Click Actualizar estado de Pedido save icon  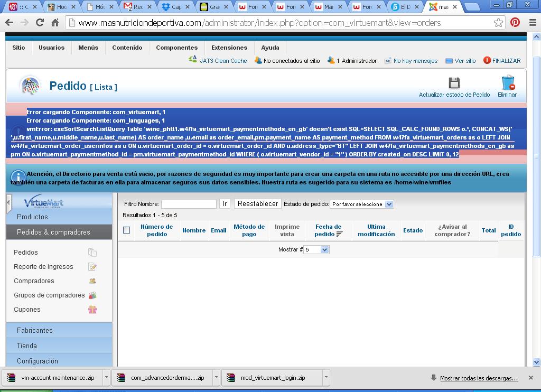(x=454, y=83)
